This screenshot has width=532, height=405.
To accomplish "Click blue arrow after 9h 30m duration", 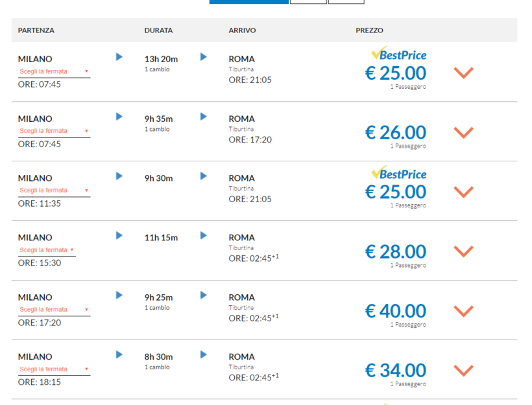I will pyautogui.click(x=204, y=176).
